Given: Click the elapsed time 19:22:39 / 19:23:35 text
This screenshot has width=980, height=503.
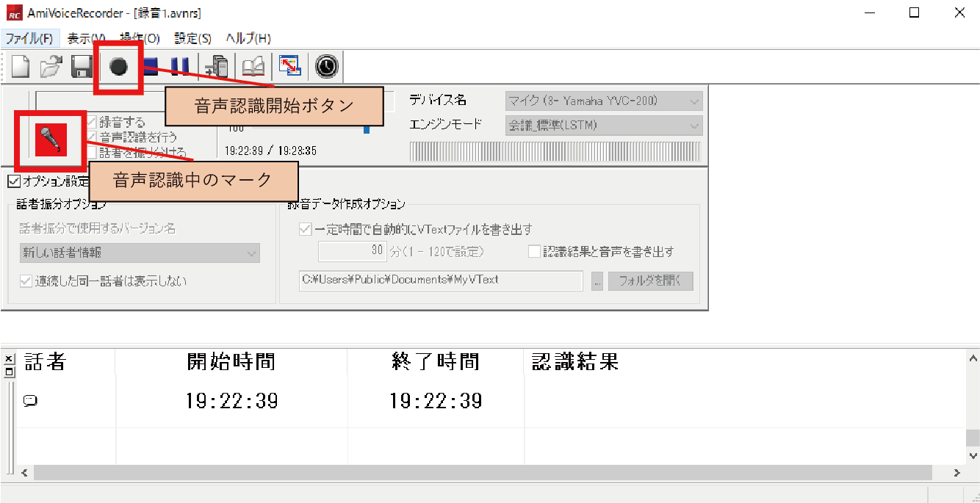Looking at the screenshot, I should [270, 151].
